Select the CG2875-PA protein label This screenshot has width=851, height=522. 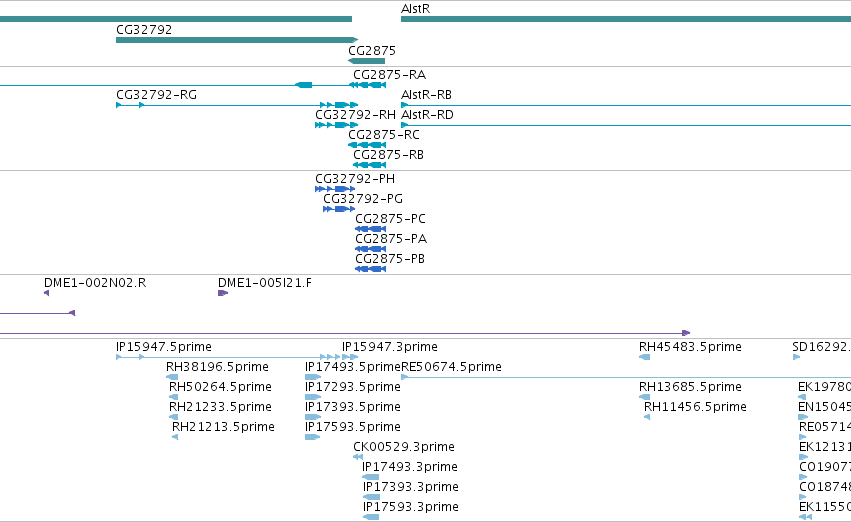[391, 239]
